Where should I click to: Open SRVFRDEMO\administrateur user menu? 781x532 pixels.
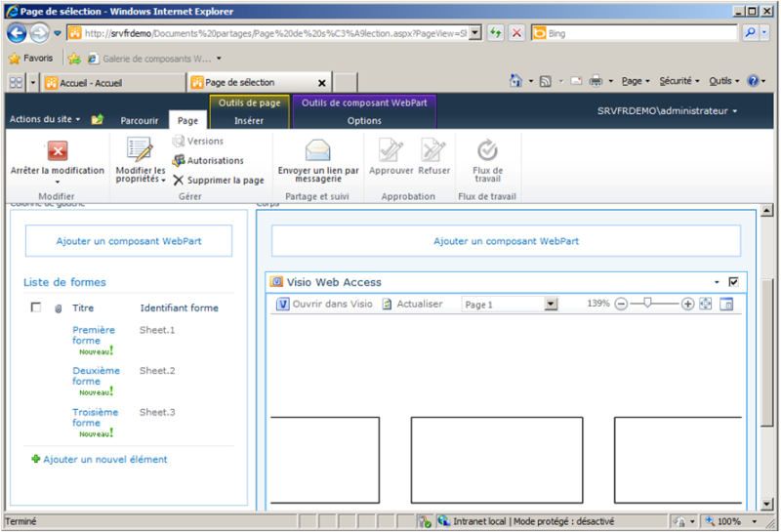(667, 111)
